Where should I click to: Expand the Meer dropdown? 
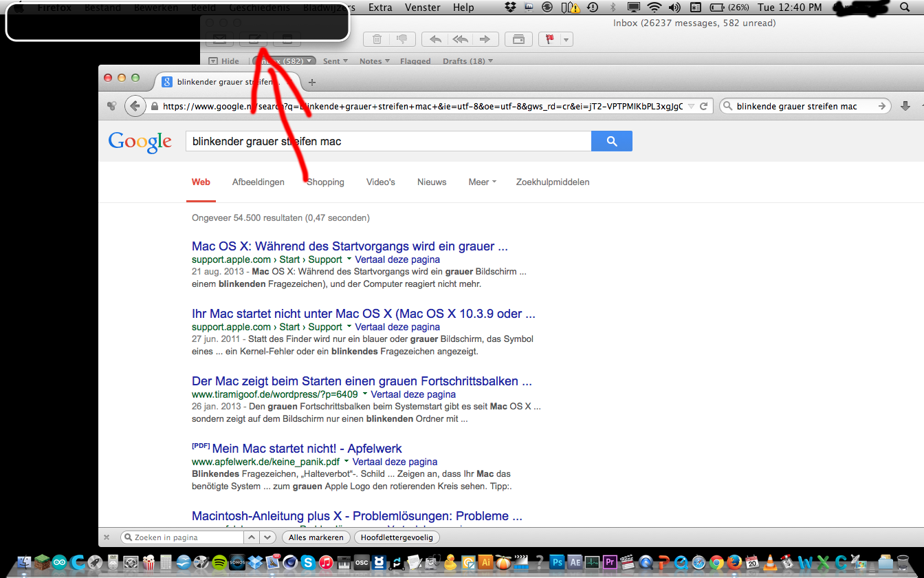coord(482,182)
